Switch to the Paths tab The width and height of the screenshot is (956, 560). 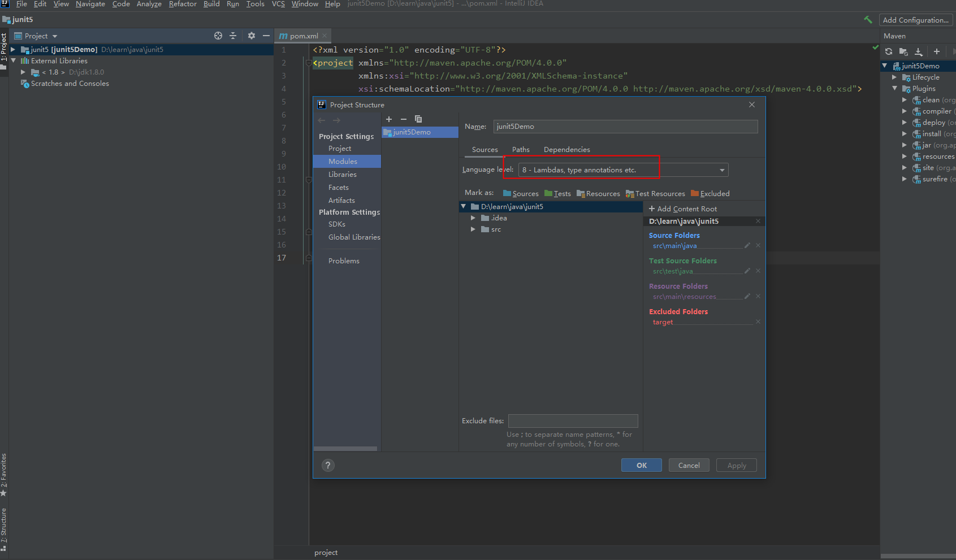click(x=521, y=150)
